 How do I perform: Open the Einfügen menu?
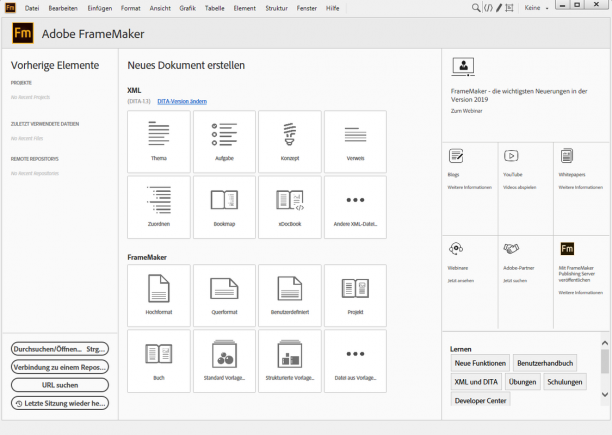click(x=100, y=8)
